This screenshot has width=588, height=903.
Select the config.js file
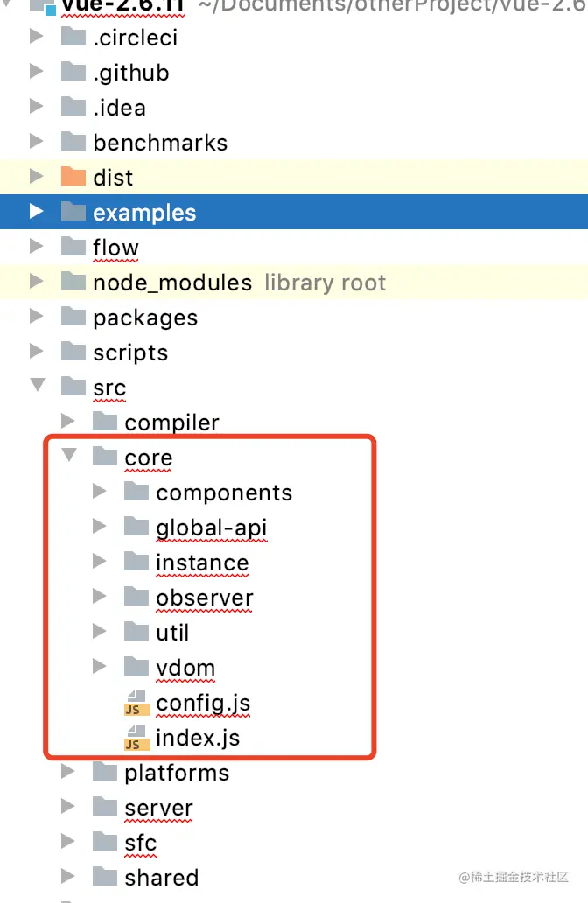pos(203,703)
